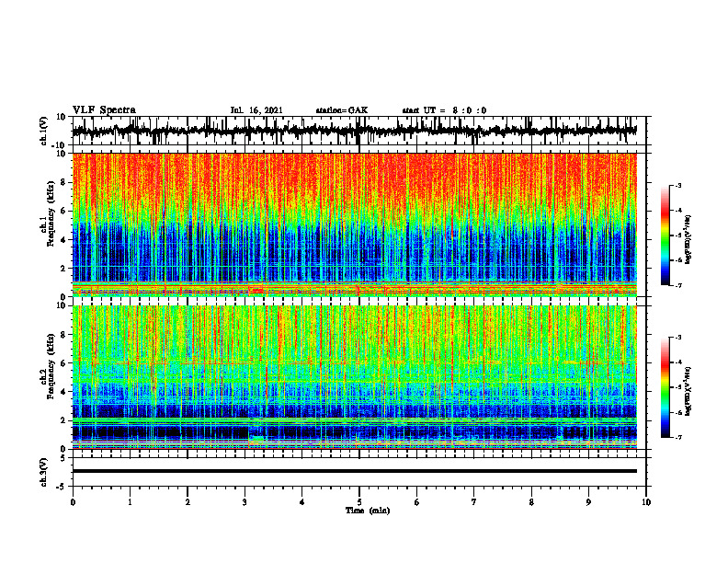This screenshot has height=563, width=728.
Task: Click the "Time (min)" axis title
Action: pos(368,511)
